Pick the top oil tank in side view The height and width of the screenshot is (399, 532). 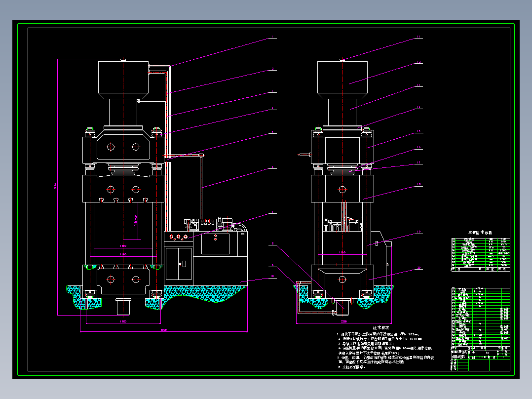pyautogui.click(x=342, y=80)
